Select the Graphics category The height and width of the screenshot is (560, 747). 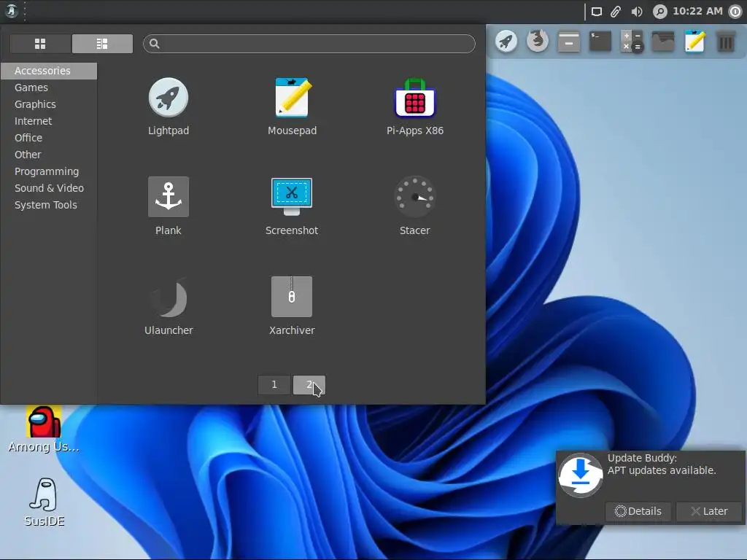tap(49, 104)
